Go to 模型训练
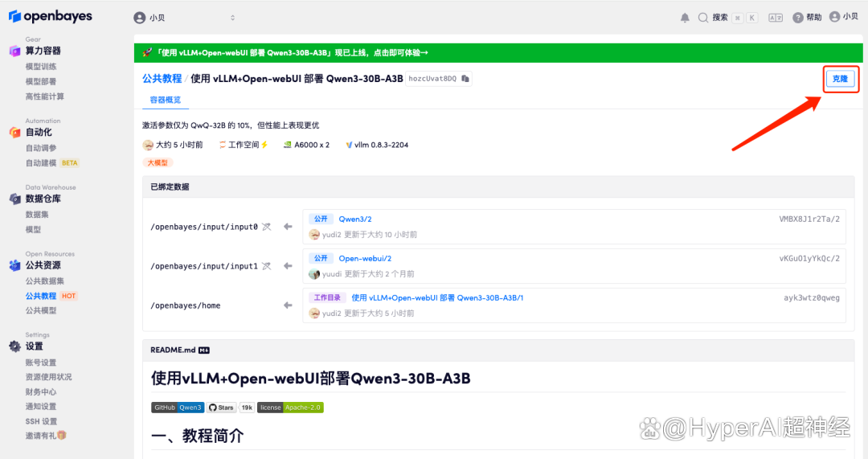Screen dimensions: 868x459 click(x=41, y=67)
